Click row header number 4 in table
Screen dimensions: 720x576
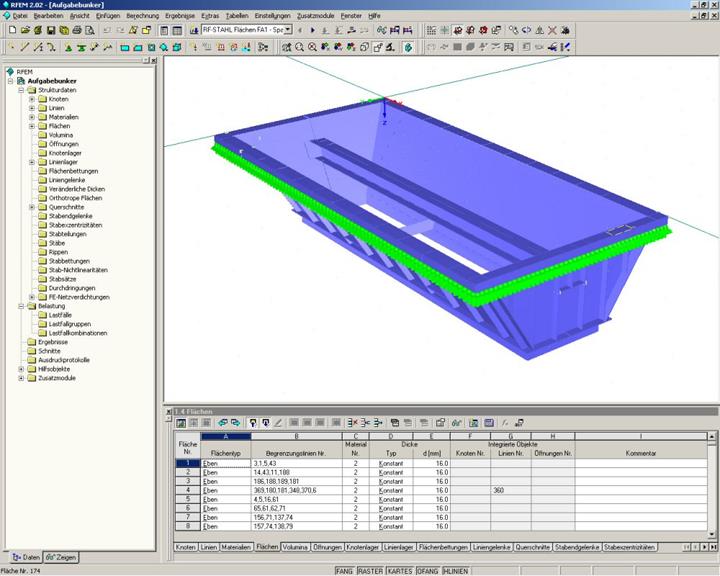188,490
